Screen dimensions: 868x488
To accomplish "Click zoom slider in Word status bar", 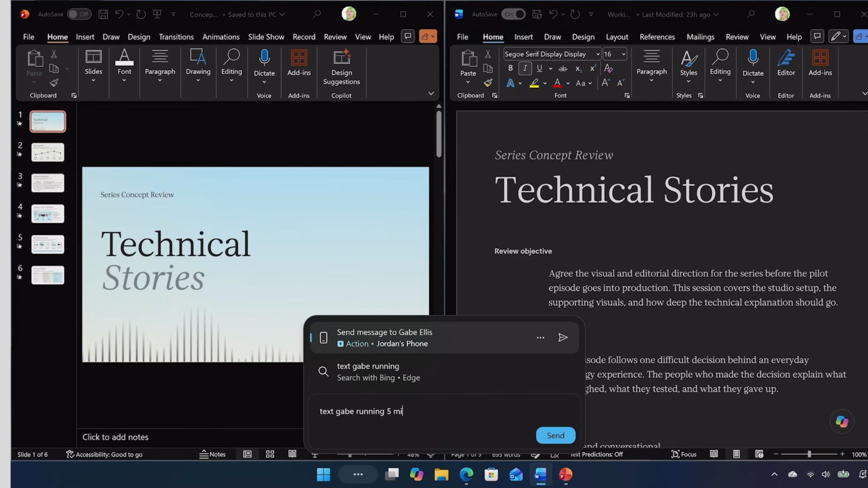I will point(809,454).
